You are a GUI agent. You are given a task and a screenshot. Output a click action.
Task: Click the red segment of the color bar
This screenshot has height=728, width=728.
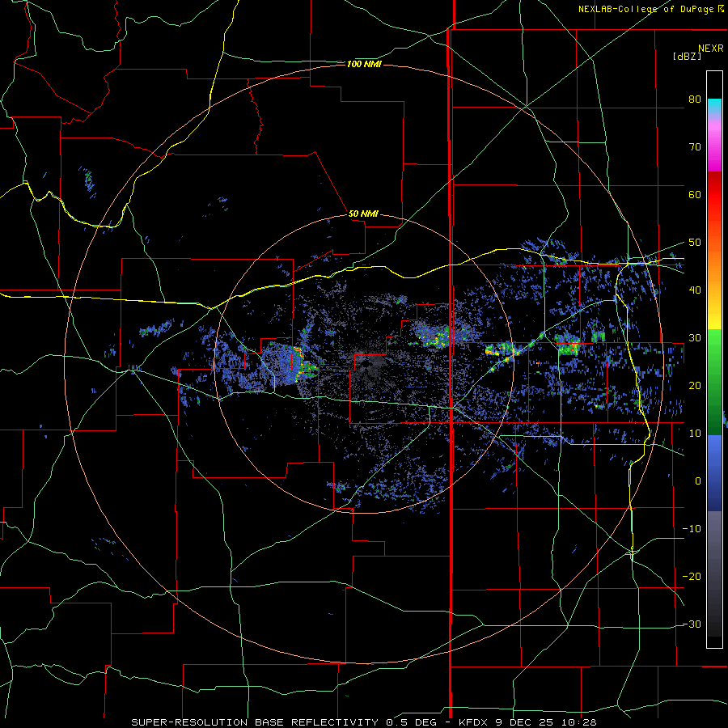(714, 195)
